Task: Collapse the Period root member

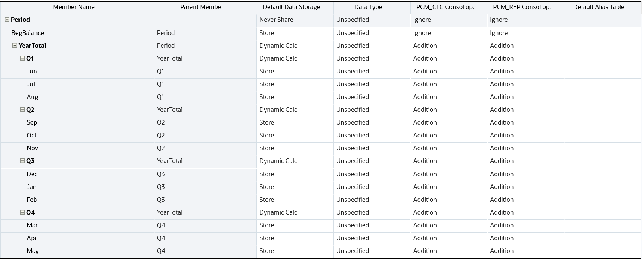Action: click(x=7, y=20)
